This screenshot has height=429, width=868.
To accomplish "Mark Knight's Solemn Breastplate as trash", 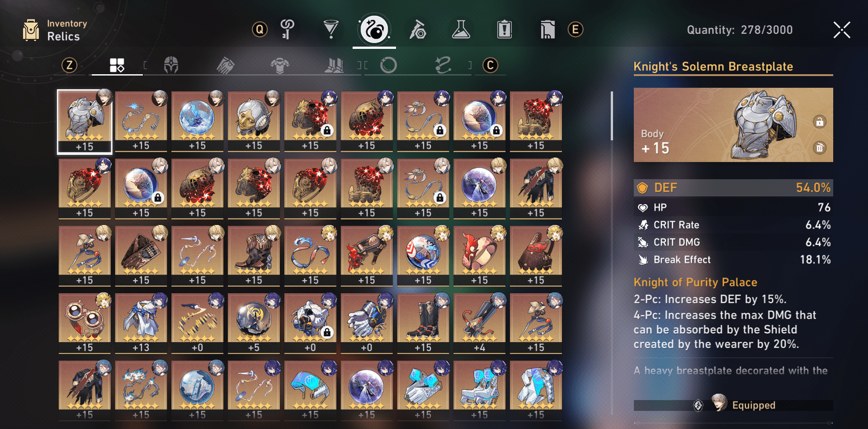I will click(819, 148).
